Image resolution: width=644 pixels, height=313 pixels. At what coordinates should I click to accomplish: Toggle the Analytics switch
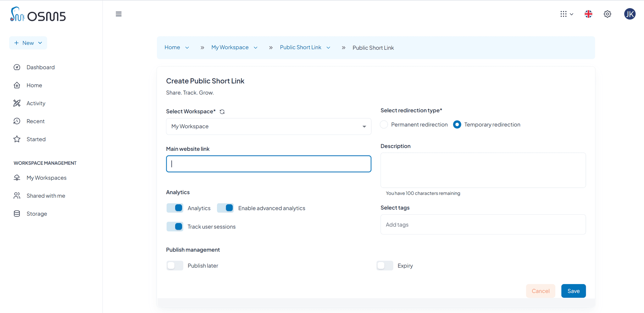(x=175, y=208)
